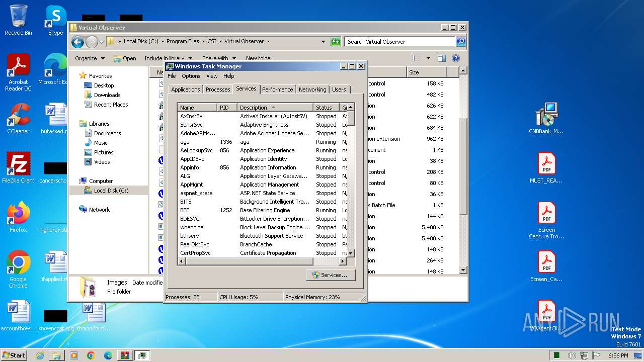Screen dimensions: 644x362
Task: Sort services by the Status column header
Action: pyautogui.click(x=327, y=108)
